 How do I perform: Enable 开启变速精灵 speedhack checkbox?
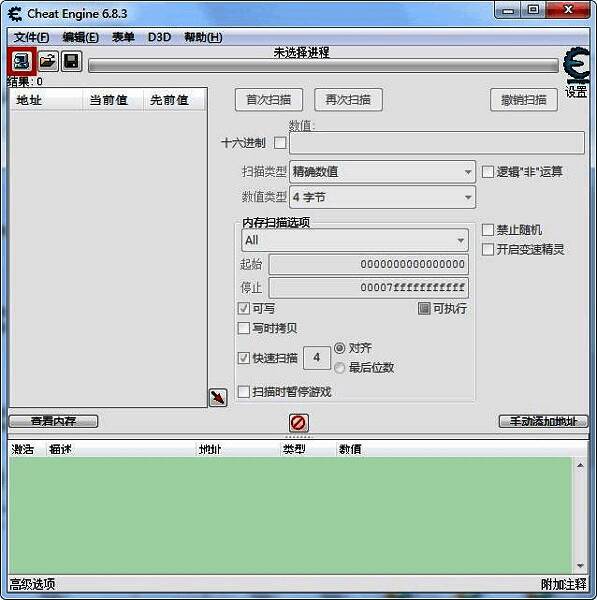488,249
